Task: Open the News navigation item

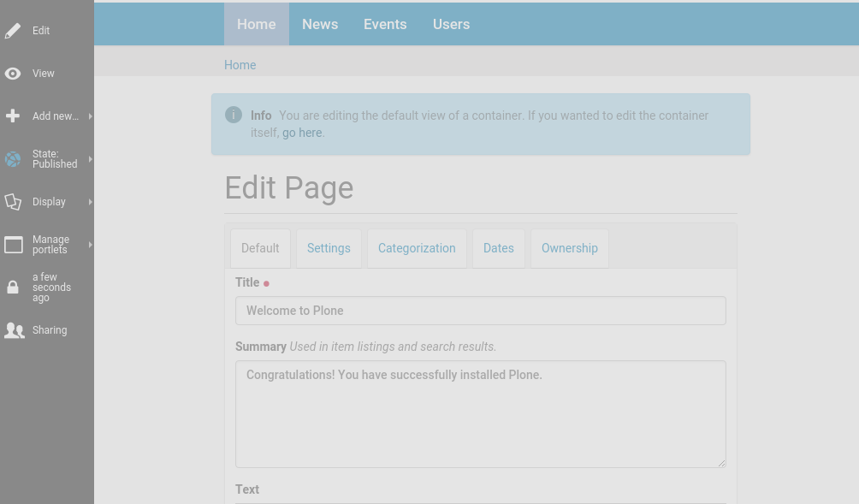Action: point(320,24)
